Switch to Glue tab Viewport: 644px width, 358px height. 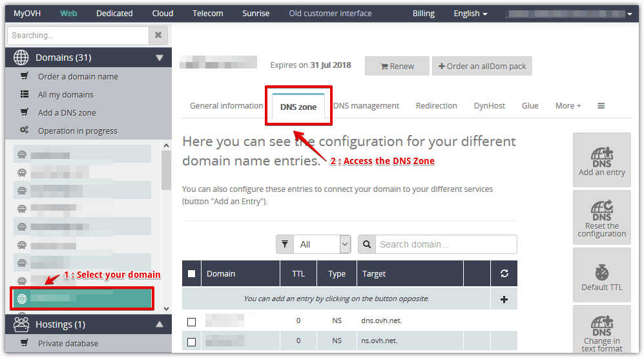530,106
